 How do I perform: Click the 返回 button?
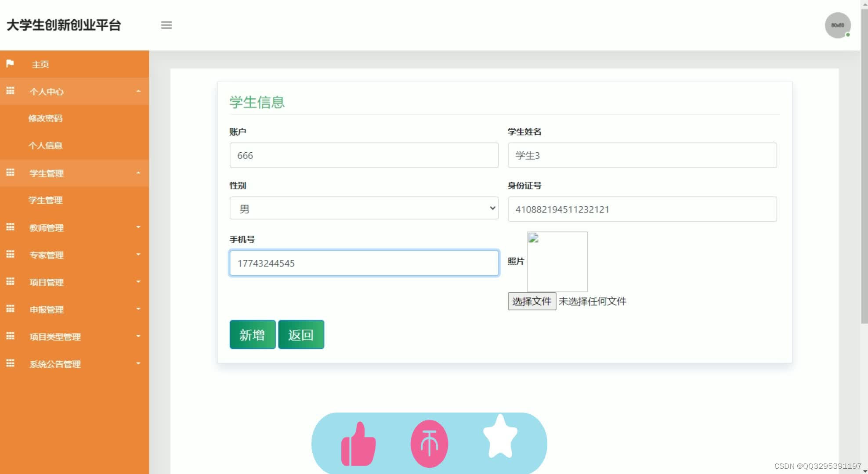tap(301, 334)
